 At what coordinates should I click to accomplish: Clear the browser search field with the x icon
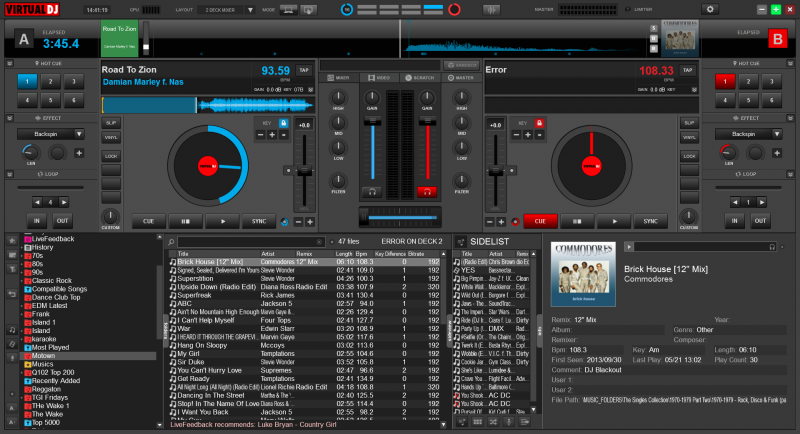pyautogui.click(x=319, y=242)
